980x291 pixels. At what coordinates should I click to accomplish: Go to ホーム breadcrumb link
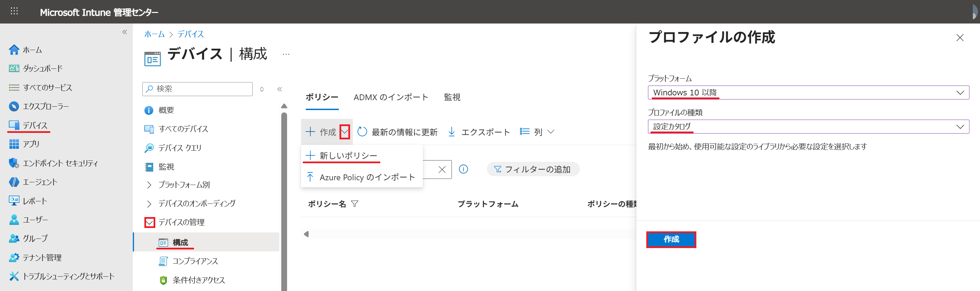[155, 34]
